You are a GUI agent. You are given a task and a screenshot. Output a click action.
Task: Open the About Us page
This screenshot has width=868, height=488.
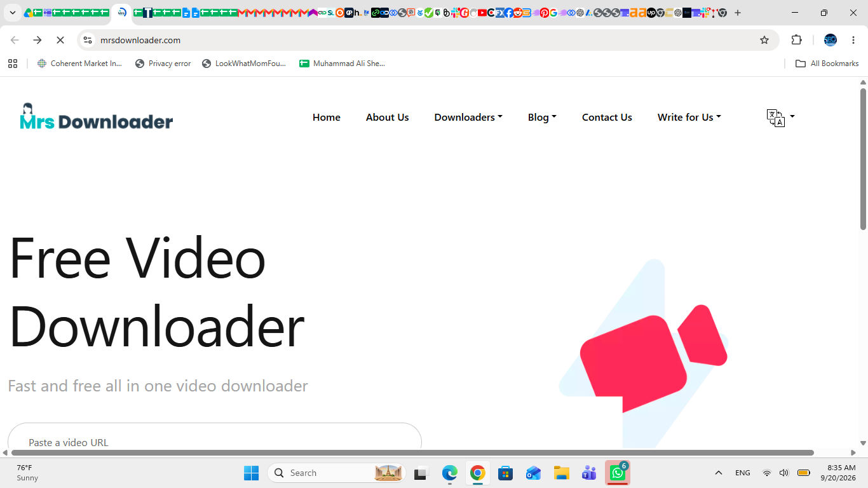tap(388, 118)
